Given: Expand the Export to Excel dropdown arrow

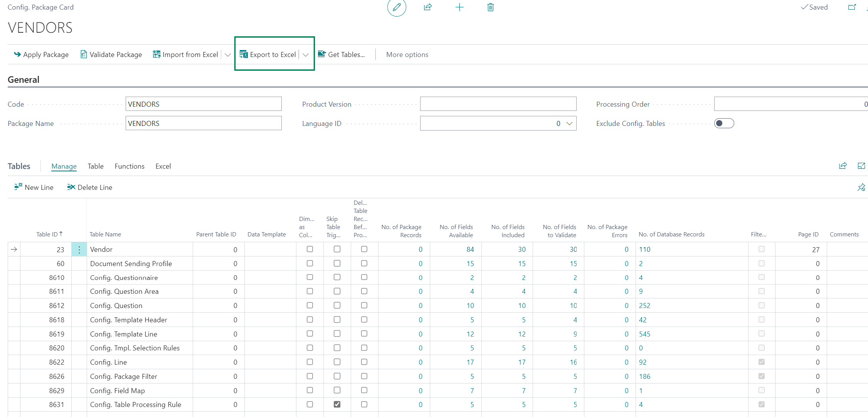Looking at the screenshot, I should (306, 55).
